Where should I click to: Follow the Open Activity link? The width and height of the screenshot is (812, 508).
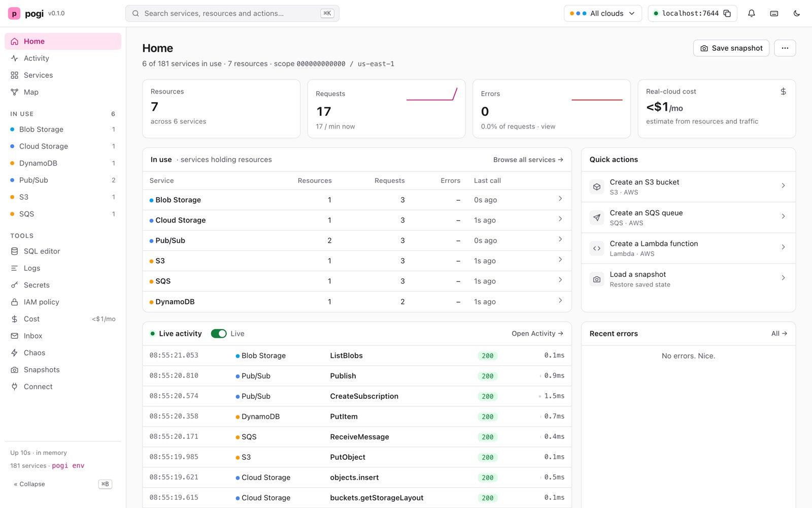pos(537,334)
